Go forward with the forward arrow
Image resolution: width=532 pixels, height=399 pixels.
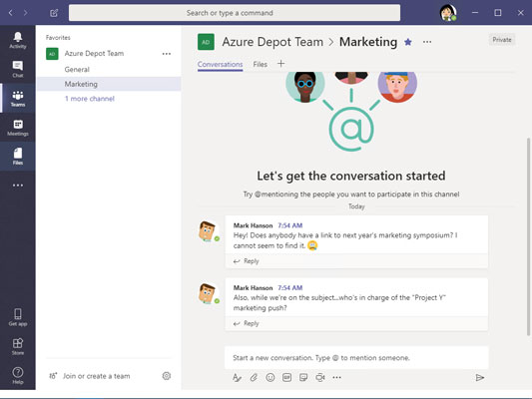click(x=26, y=13)
